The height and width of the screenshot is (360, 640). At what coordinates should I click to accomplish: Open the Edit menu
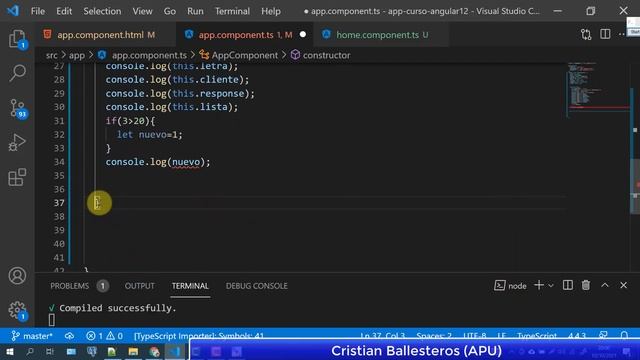64,11
